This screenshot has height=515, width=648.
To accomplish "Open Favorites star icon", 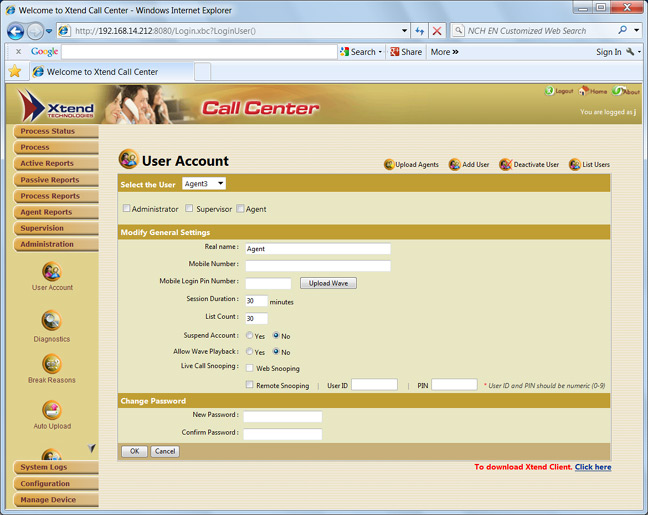I will [x=15, y=71].
